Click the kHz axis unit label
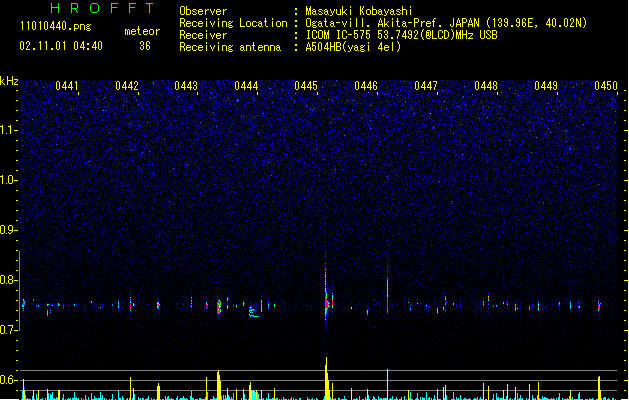Image resolution: width=629 pixels, height=400 pixels. pyautogui.click(x=9, y=81)
